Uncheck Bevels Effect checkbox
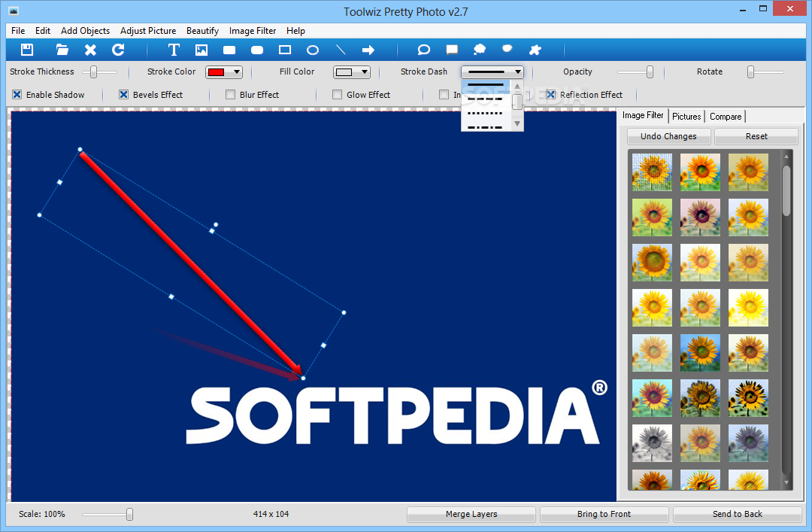The height and width of the screenshot is (532, 812). click(124, 94)
